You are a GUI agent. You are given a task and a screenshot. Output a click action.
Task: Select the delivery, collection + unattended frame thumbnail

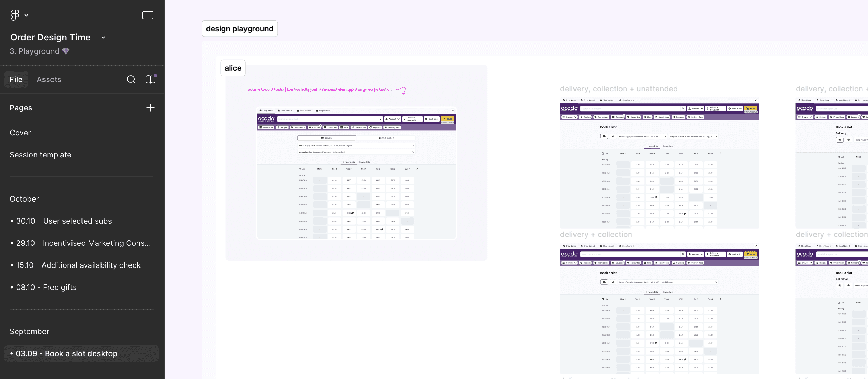click(659, 163)
